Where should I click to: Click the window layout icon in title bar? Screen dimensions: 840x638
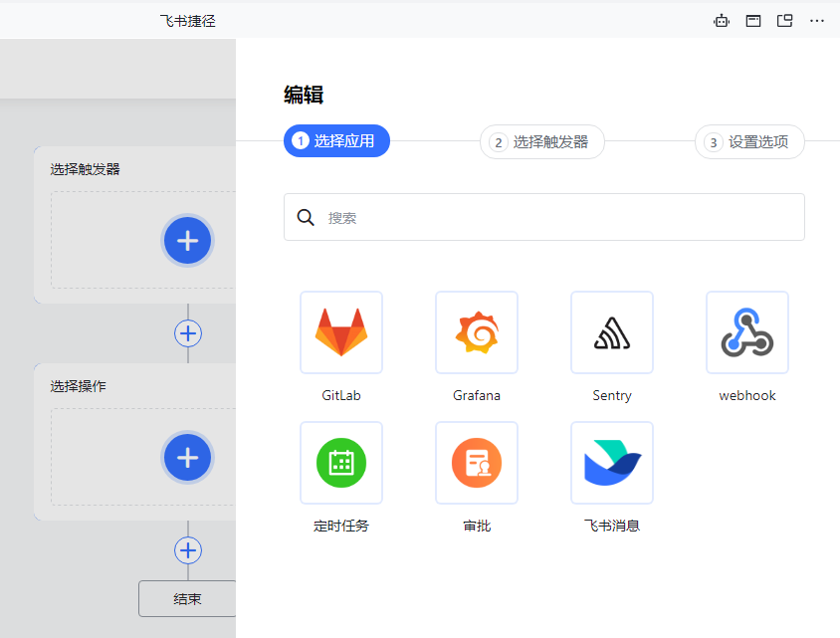pos(753,21)
